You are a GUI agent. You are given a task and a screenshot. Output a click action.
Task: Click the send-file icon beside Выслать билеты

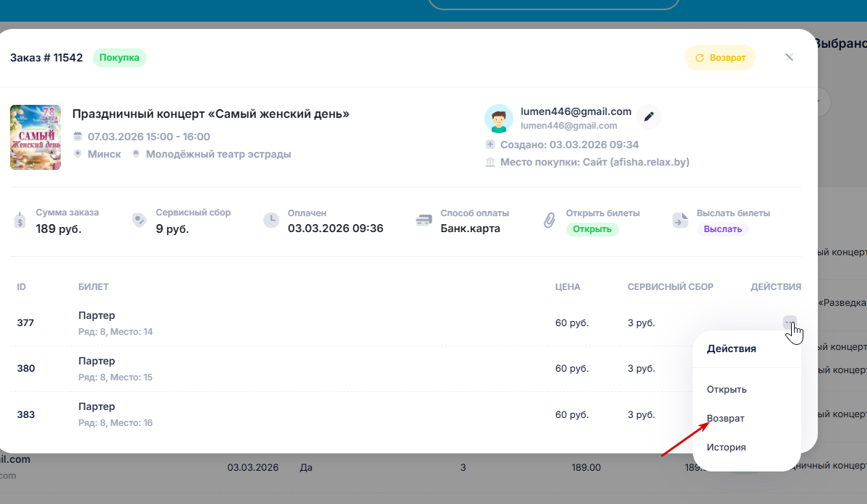(x=680, y=220)
